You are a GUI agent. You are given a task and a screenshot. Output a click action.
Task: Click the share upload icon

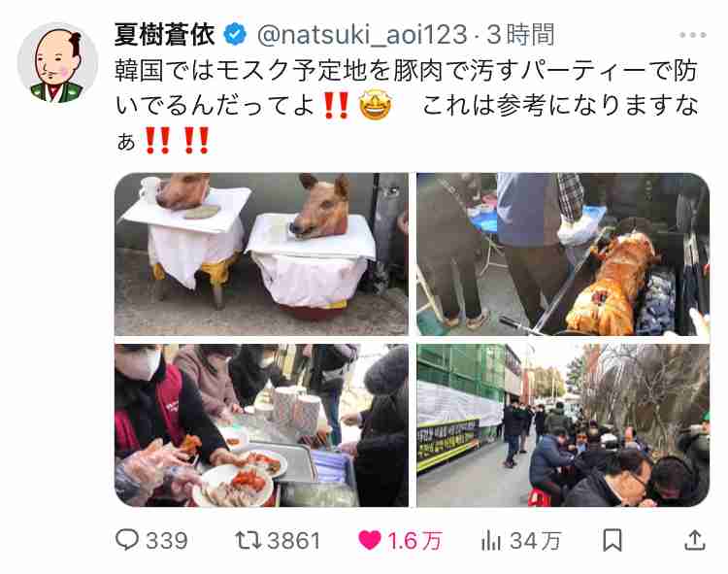(695, 541)
